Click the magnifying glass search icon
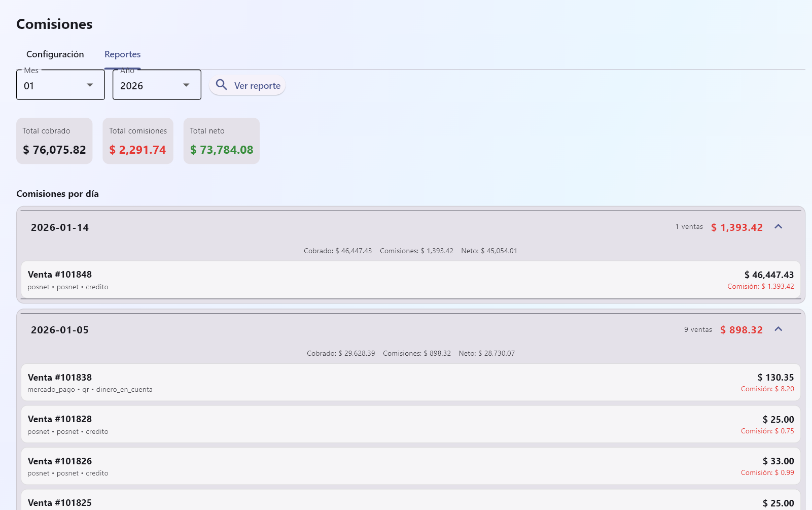 click(221, 85)
